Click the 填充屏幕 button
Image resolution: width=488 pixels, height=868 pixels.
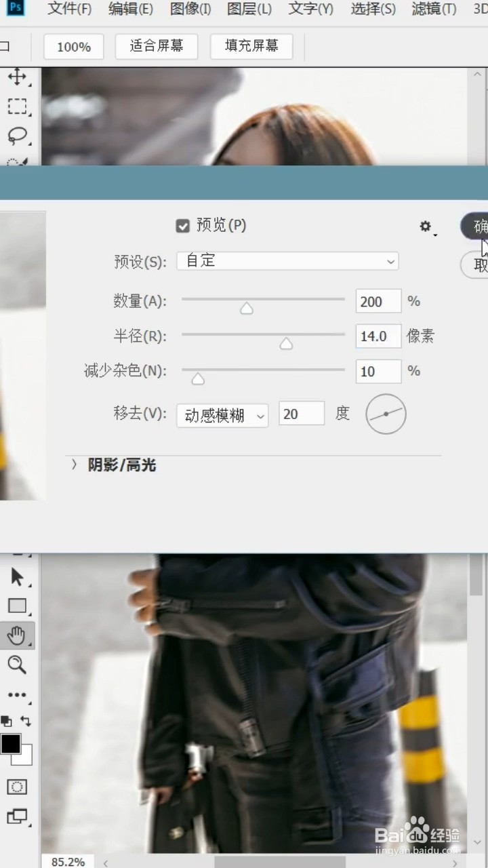tap(251, 46)
